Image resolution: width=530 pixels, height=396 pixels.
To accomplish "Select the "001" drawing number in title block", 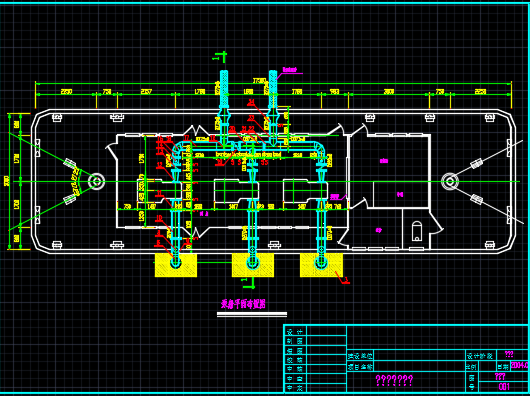I will (x=504, y=387).
